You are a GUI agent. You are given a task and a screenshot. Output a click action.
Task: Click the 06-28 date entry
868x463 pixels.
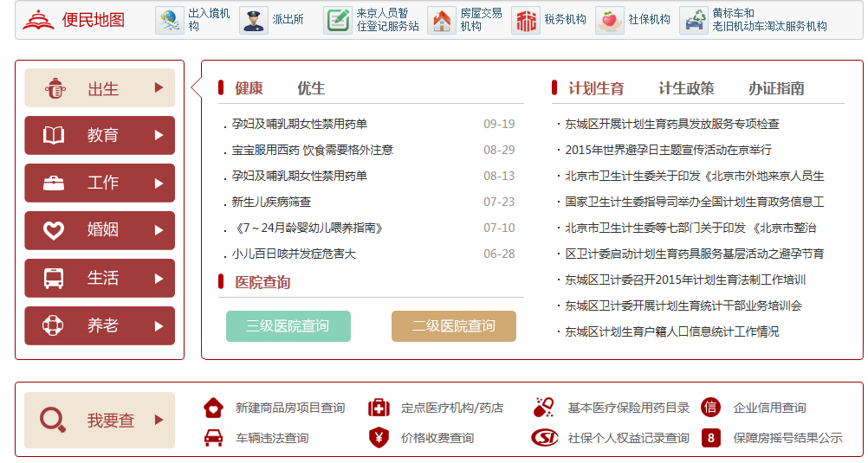point(499,254)
